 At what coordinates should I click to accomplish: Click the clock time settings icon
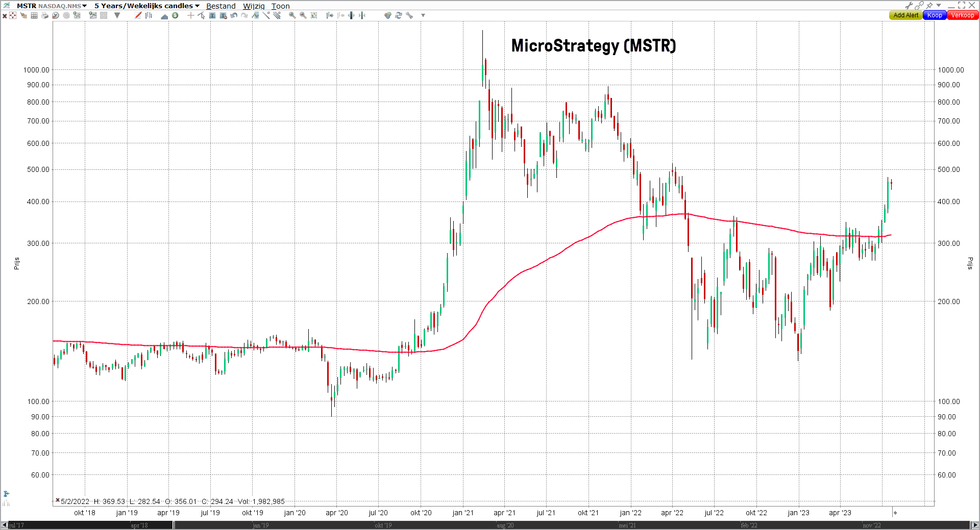coord(56,15)
